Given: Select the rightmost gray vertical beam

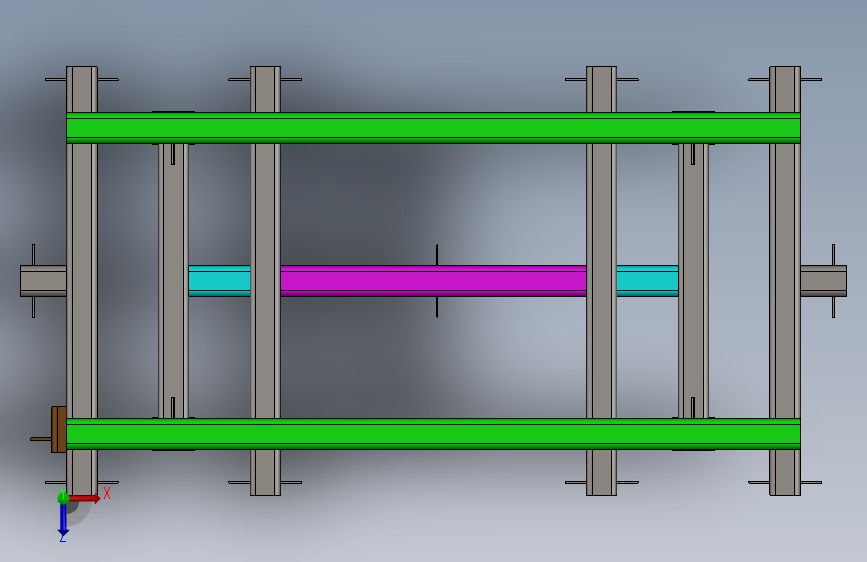Looking at the screenshot, I should pyautogui.click(x=785, y=281).
